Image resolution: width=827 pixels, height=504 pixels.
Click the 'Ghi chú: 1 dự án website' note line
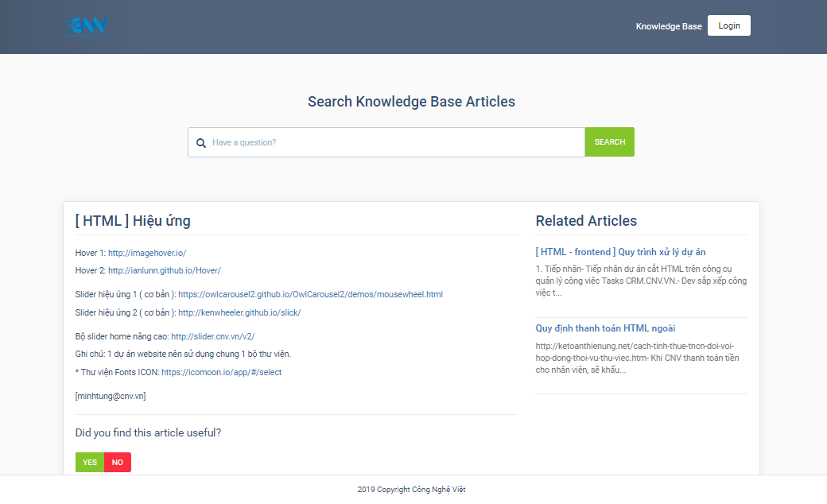tap(183, 354)
